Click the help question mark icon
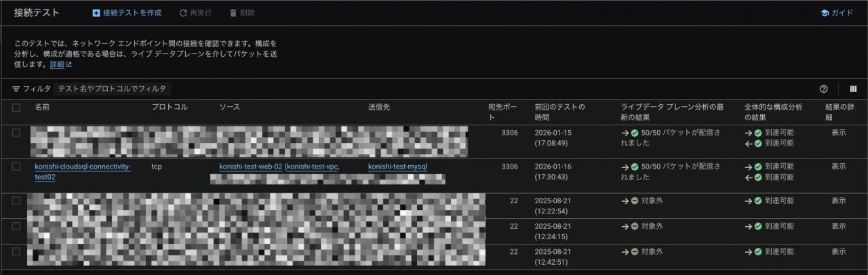The height and width of the screenshot is (275, 868). [x=824, y=89]
